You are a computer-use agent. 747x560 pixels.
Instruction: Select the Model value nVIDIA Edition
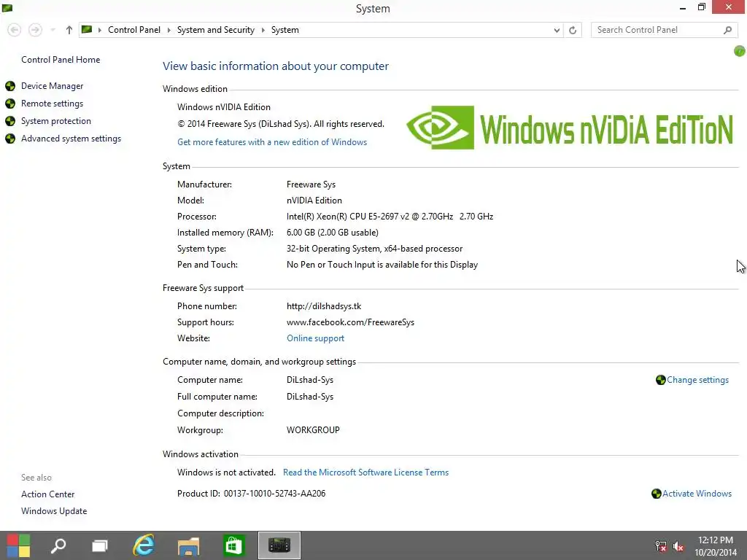314,201
